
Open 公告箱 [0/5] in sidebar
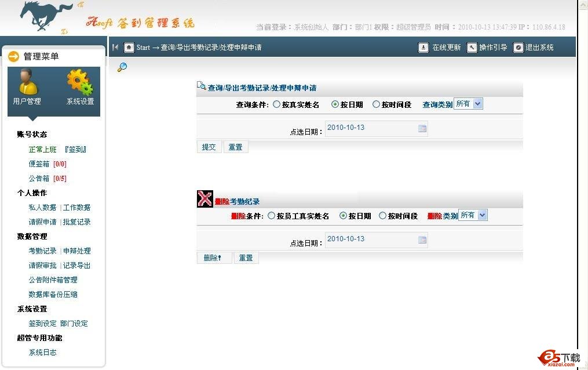[x=48, y=179]
